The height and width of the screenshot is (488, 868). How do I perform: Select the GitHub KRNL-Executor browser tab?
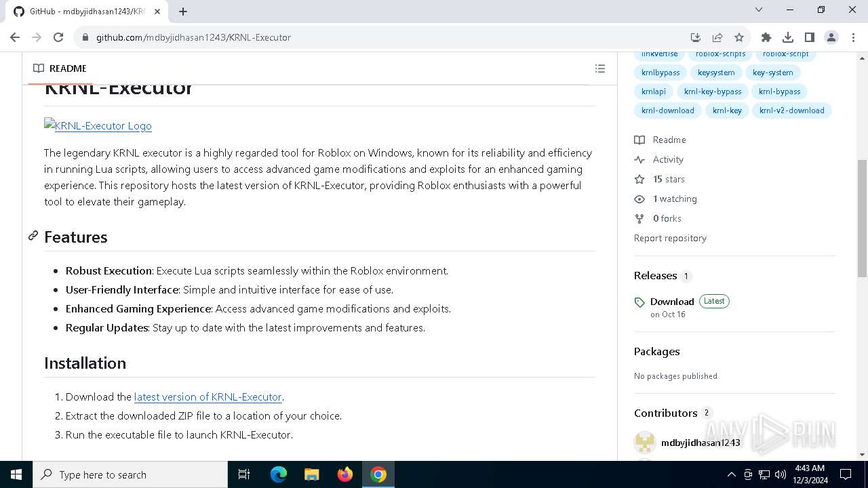(x=87, y=12)
